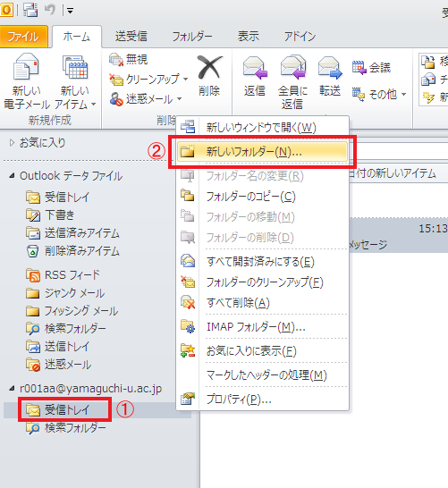Collapse the r001aa@yamaguchi-u.ac.jp account tree
448x488 pixels.
pos(12,389)
